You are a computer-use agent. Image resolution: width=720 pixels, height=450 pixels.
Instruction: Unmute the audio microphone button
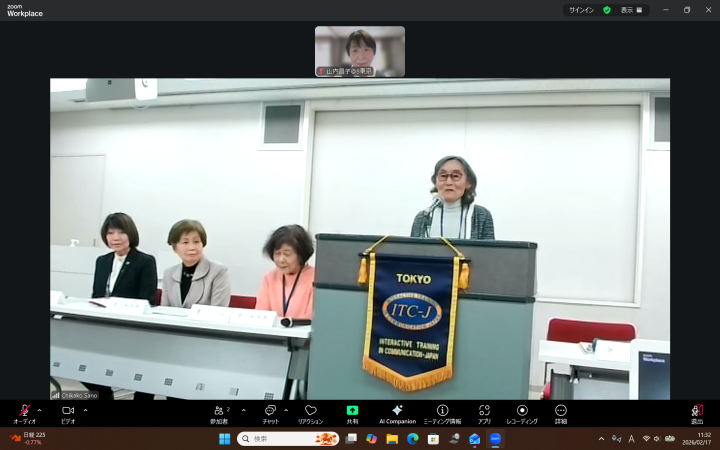pyautogui.click(x=24, y=411)
